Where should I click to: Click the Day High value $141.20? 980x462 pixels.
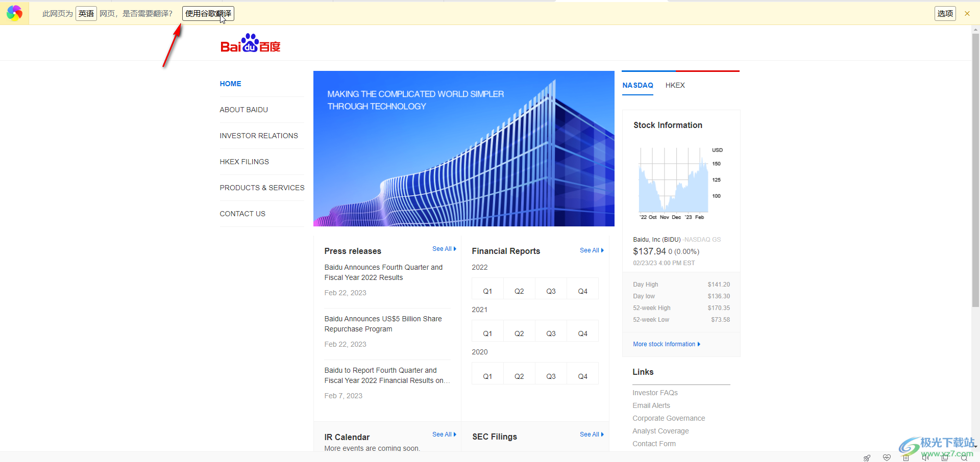click(719, 285)
